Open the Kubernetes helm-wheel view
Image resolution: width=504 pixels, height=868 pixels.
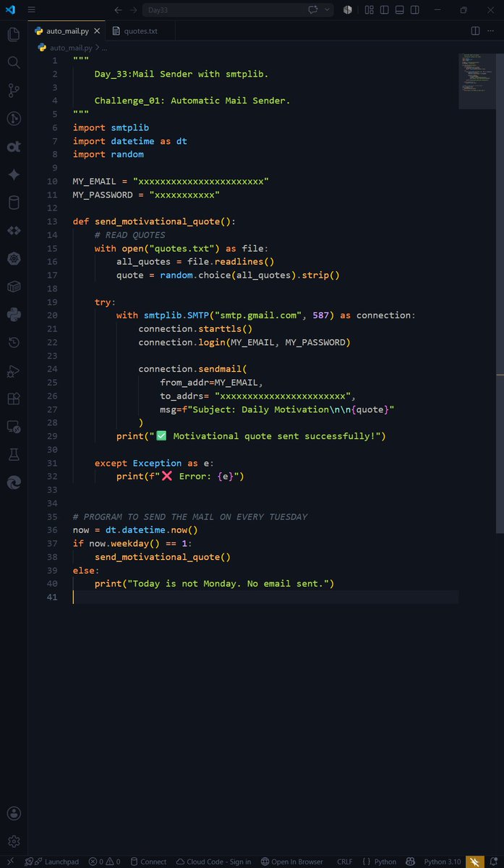tap(14, 258)
